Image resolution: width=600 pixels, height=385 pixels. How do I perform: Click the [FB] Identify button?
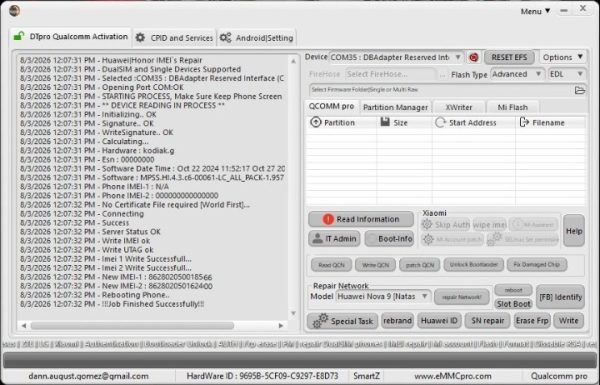560,297
